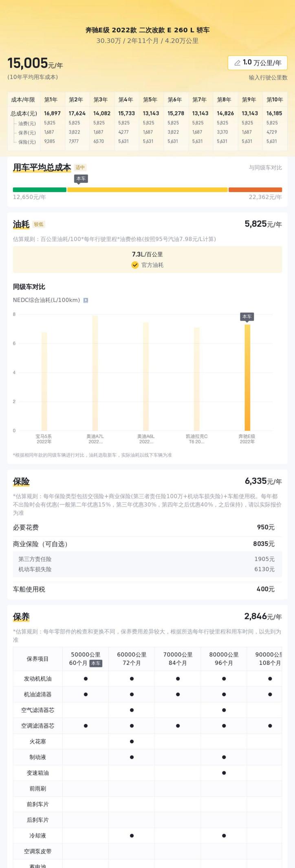This screenshot has height=868, width=295.
Task: Click the info icon next to NEDC综合油耗
Action: [x=86, y=300]
